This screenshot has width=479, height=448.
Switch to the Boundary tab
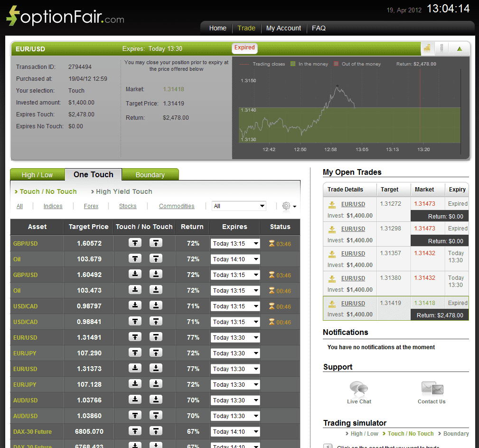150,174
